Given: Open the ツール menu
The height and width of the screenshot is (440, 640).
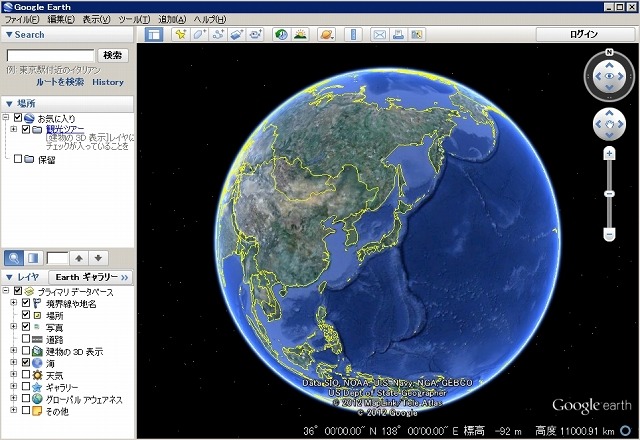Looking at the screenshot, I should [134, 19].
